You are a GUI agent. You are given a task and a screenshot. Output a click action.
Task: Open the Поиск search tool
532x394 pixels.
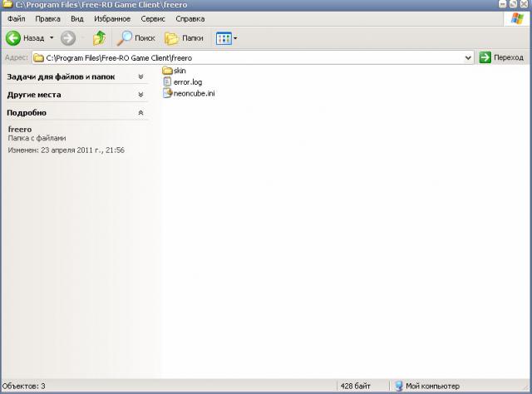click(x=136, y=38)
